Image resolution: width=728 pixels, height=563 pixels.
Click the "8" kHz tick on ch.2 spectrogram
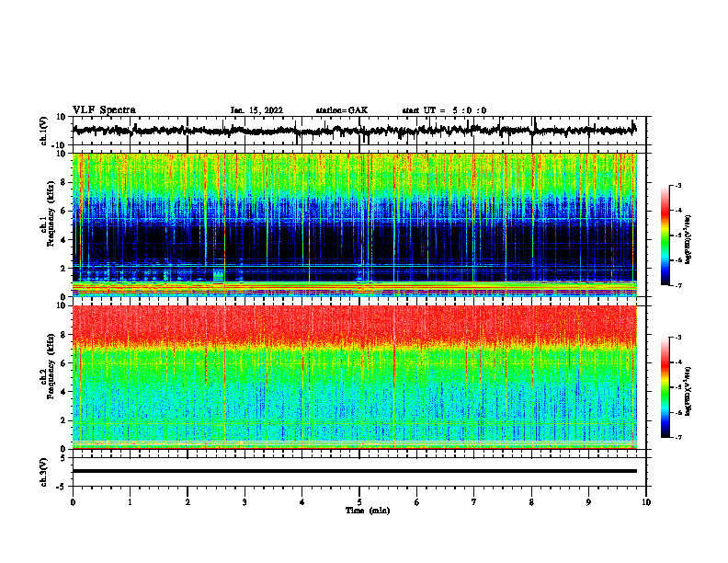pyautogui.click(x=63, y=335)
